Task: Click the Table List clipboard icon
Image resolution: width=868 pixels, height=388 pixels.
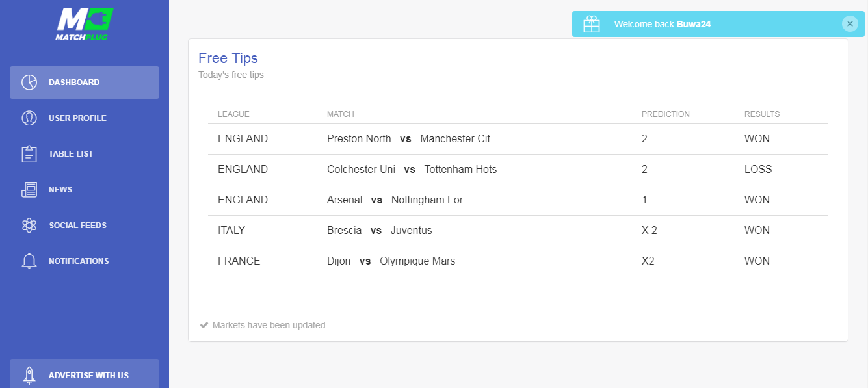Action: pyautogui.click(x=29, y=154)
